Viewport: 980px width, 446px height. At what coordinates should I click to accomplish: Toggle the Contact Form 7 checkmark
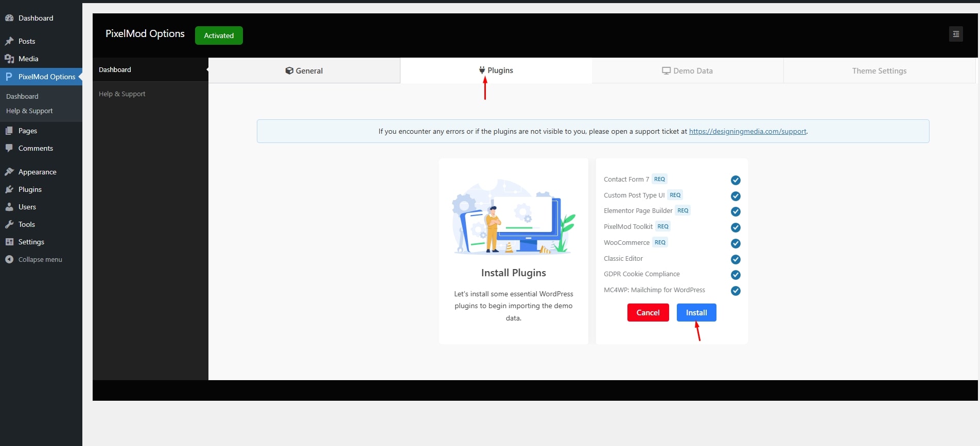tap(736, 180)
